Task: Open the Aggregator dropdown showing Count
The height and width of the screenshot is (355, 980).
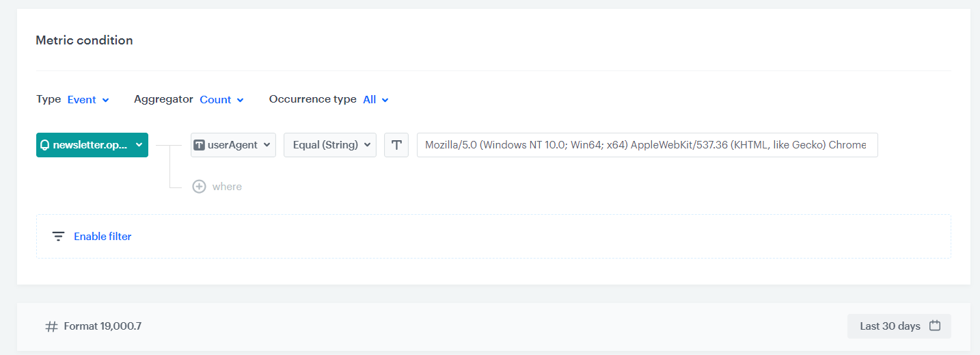Action: (x=221, y=100)
